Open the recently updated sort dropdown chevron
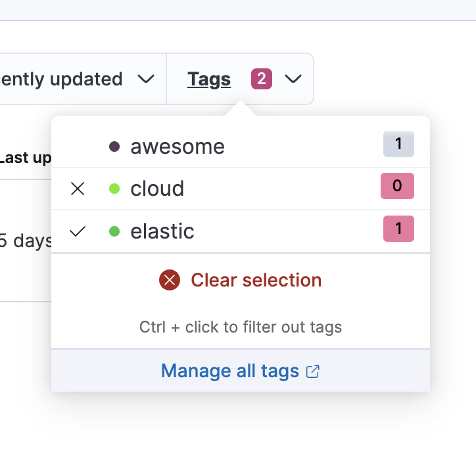The width and height of the screenshot is (476, 460). pyautogui.click(x=146, y=80)
